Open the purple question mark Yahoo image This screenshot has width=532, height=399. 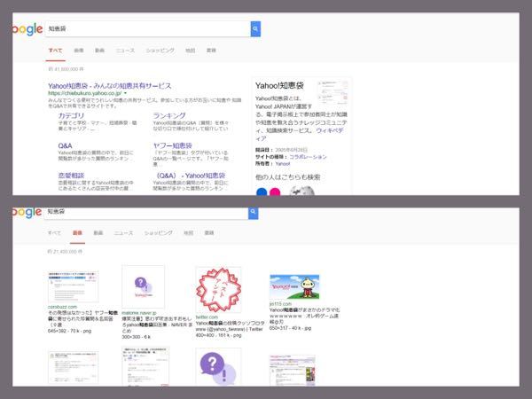tap(142, 286)
